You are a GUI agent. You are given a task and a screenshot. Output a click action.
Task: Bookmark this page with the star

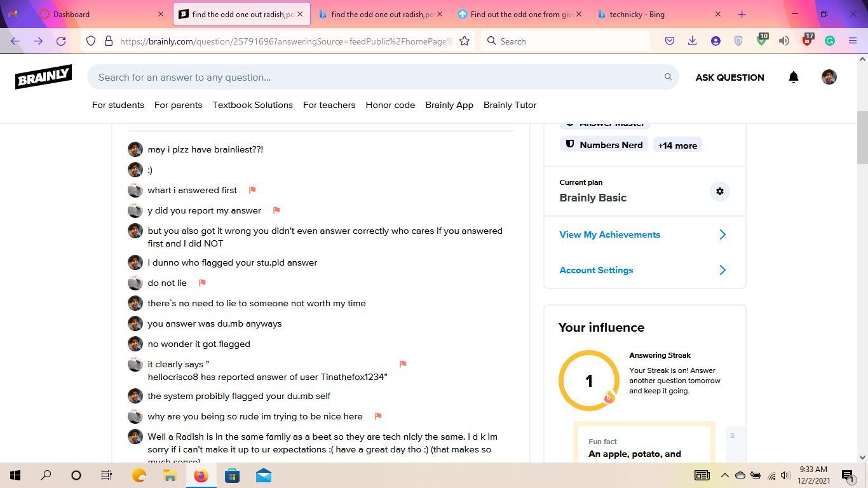coord(465,41)
